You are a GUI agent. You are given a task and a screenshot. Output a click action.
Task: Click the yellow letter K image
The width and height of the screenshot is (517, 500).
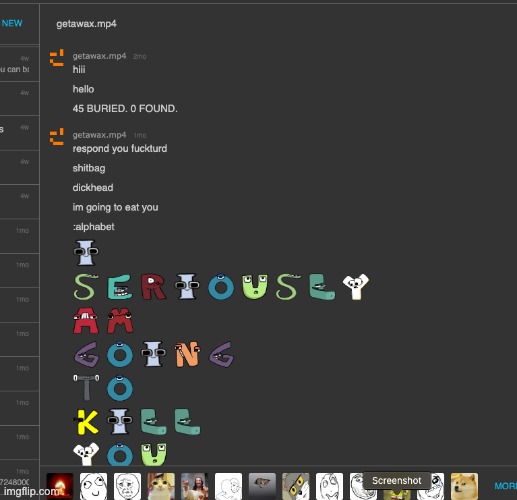86,422
